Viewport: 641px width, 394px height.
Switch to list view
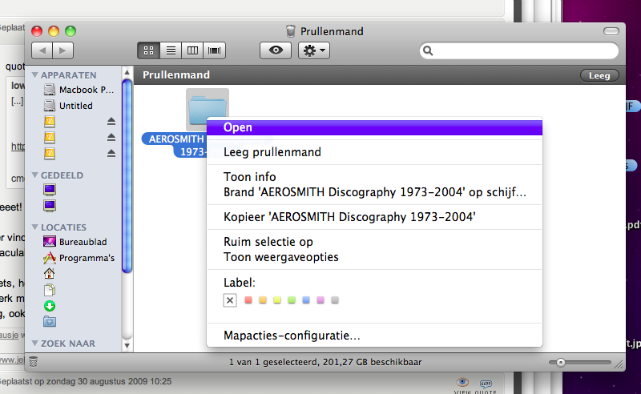[x=170, y=51]
